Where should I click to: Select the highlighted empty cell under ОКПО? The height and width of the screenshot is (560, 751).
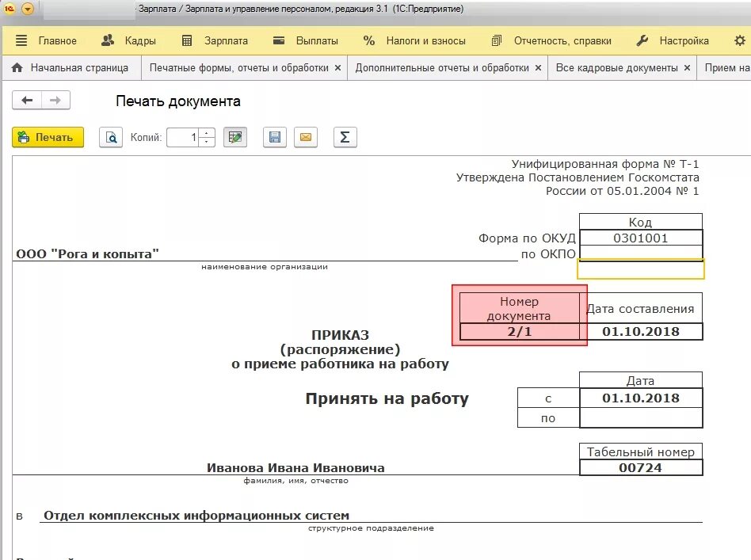point(641,269)
